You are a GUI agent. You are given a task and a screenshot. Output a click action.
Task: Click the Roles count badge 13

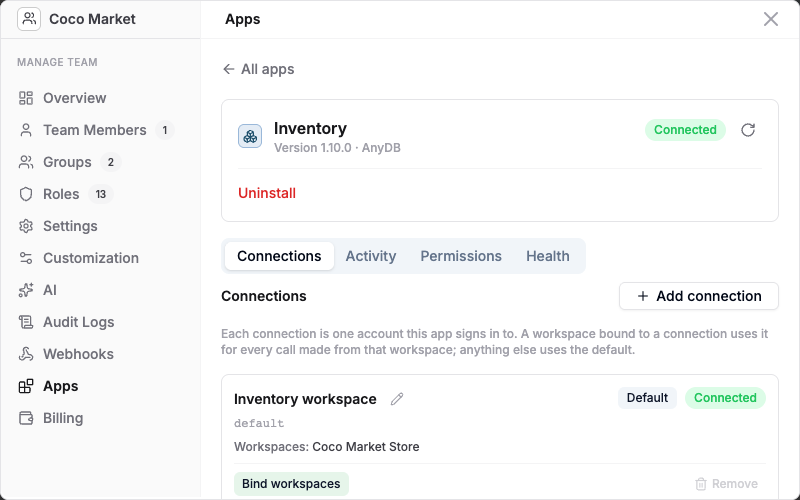point(101,194)
